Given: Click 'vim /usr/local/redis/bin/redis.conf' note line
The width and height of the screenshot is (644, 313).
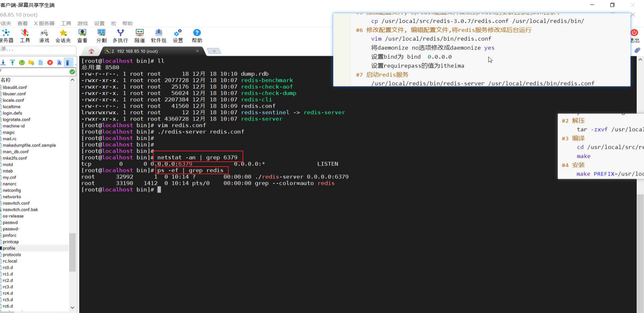Looking at the screenshot, I should tap(431, 39).
